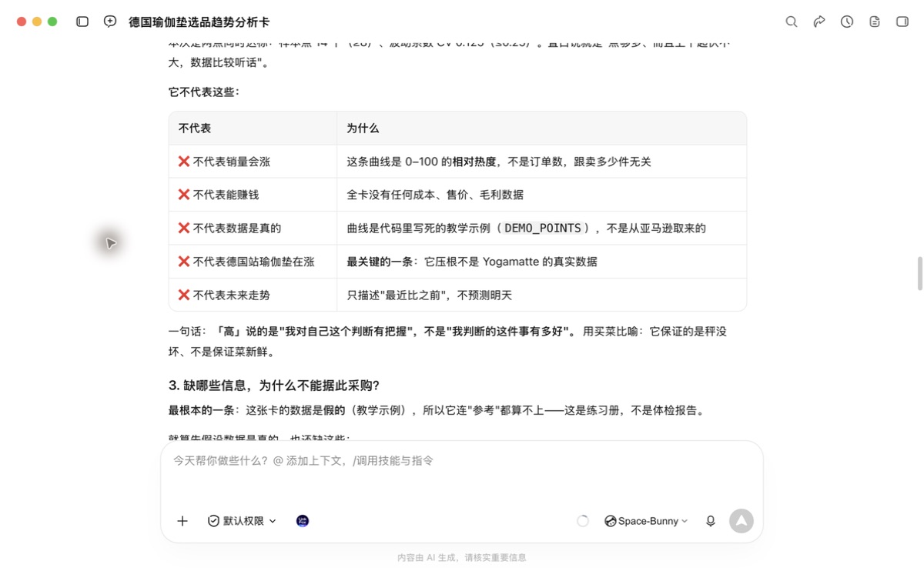Click the round avatar icon beside permissions

pos(303,521)
